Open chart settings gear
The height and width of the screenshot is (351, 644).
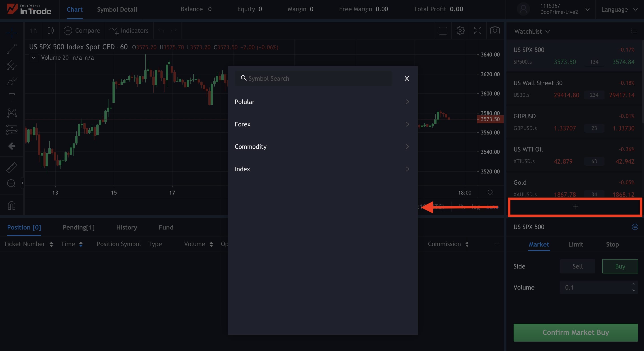(460, 30)
